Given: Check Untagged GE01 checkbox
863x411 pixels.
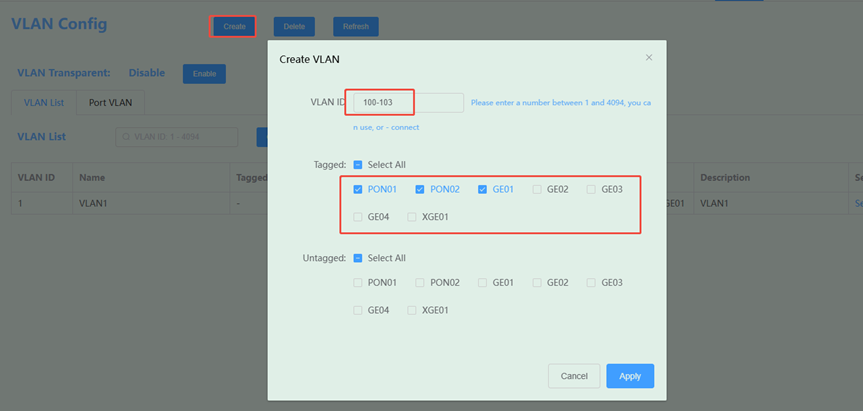Looking at the screenshot, I should point(482,283).
